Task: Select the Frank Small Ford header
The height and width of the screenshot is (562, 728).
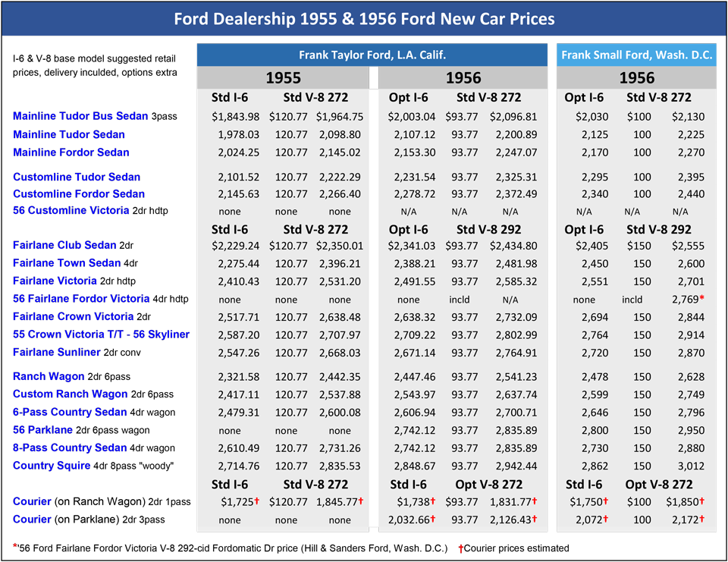Action: pos(636,55)
